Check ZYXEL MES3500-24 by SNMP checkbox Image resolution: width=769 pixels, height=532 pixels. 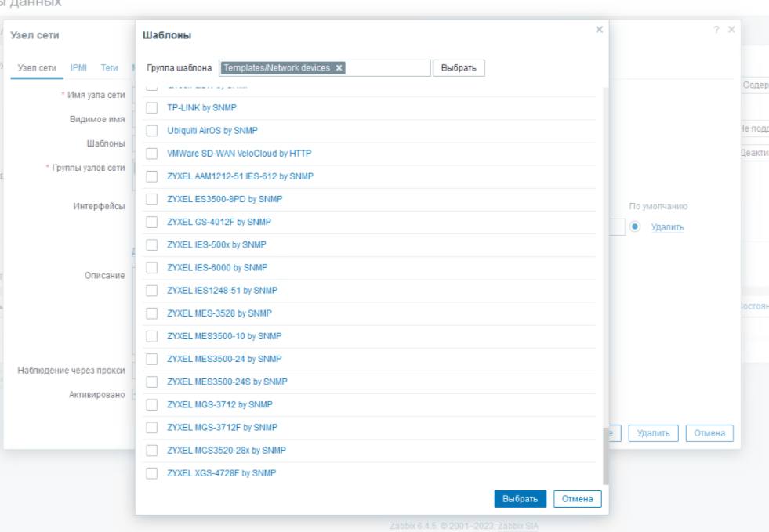[152, 359]
